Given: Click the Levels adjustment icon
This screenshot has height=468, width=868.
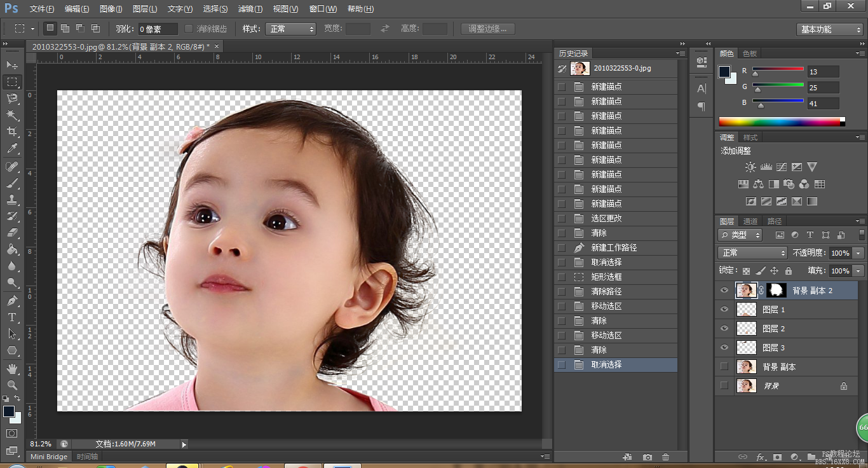Looking at the screenshot, I should pos(766,167).
